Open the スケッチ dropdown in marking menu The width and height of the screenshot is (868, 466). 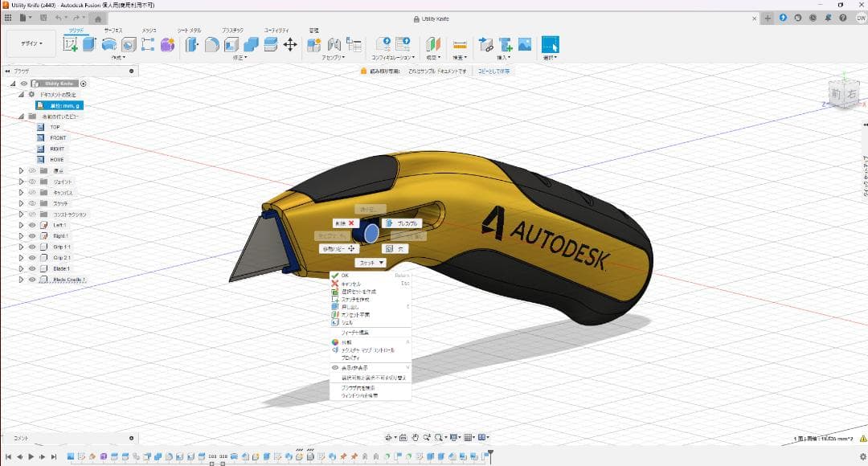[x=371, y=263]
